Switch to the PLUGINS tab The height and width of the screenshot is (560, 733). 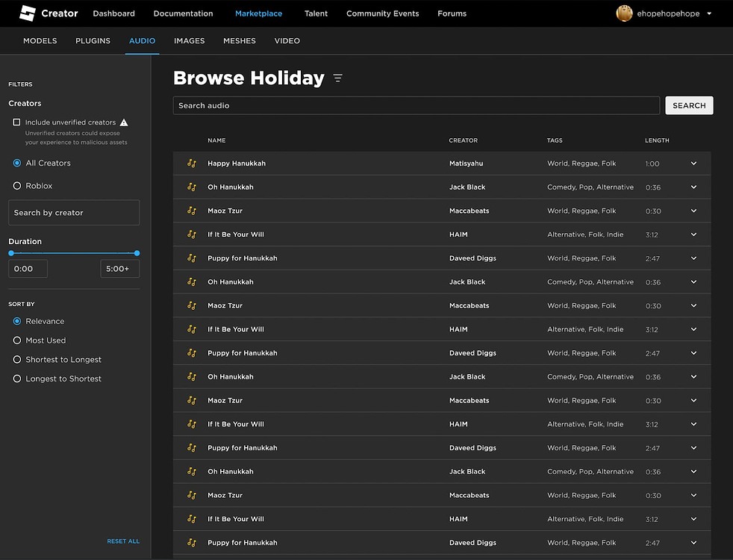93,40
